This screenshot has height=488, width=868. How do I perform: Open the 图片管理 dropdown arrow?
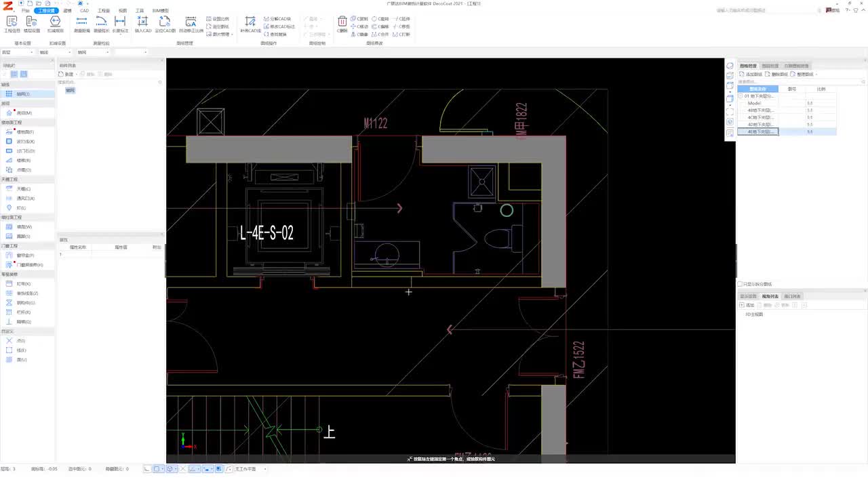point(232,35)
